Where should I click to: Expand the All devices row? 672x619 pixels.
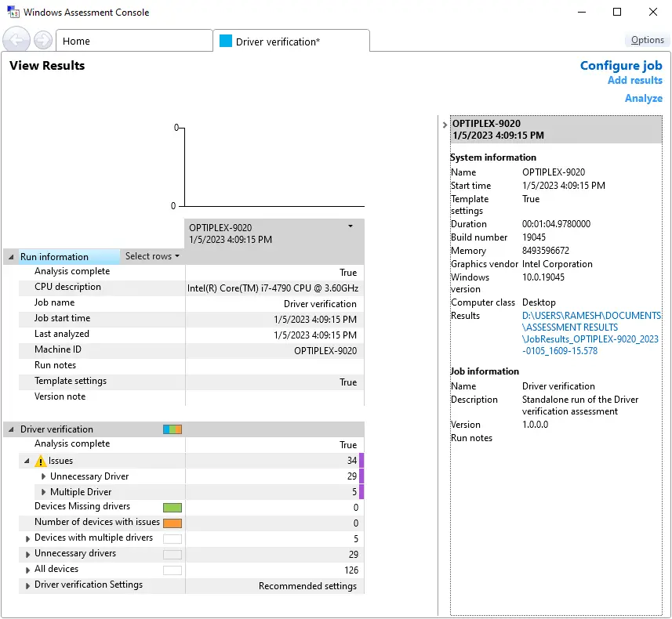[27, 570]
